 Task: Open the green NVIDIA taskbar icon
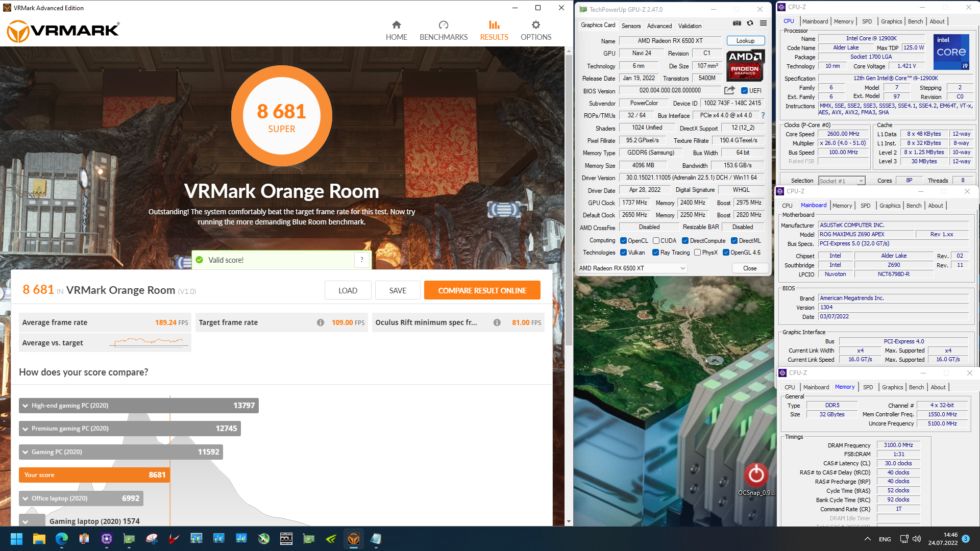(331, 539)
